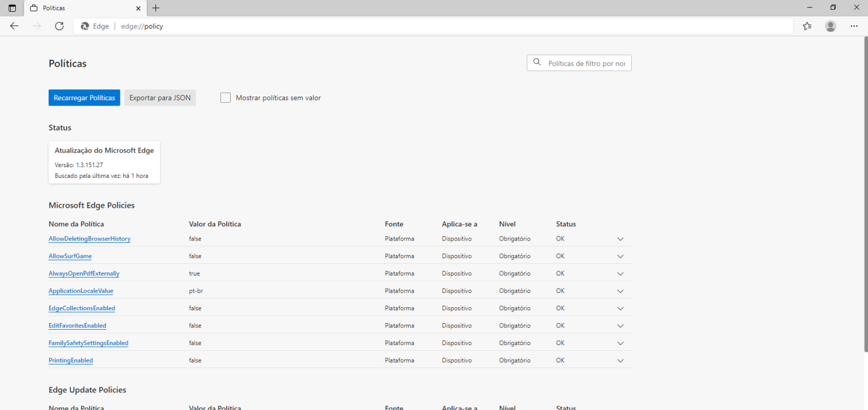
Task: Expand the ApplicationLocaleValue row
Action: click(620, 290)
